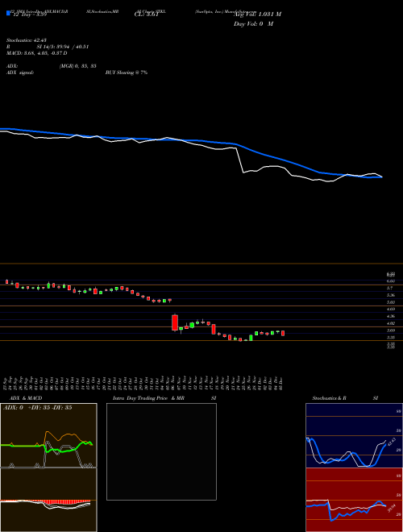The width and height of the screenshot is (403, 532).
Task: Click the 'ADX: 0 +DY: 35 -DY: 35' readout
Action: pos(38,408)
